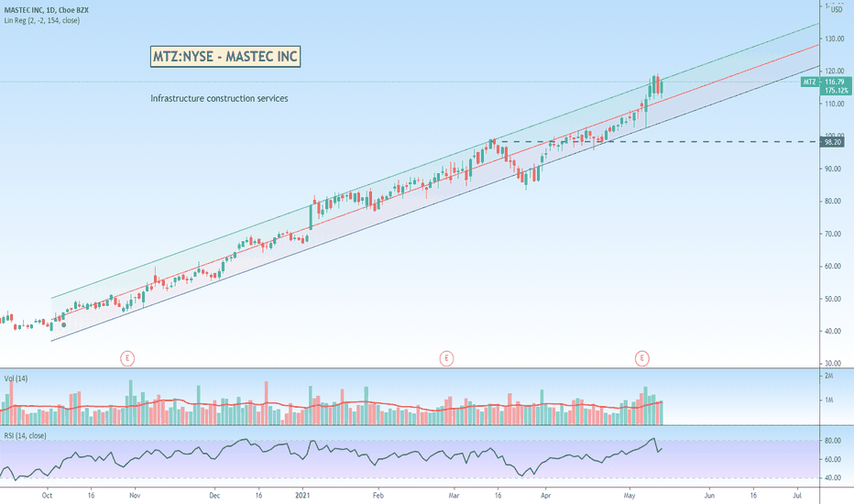Click the 175.12% percentage label
The width and height of the screenshot is (854, 504).
836,91
